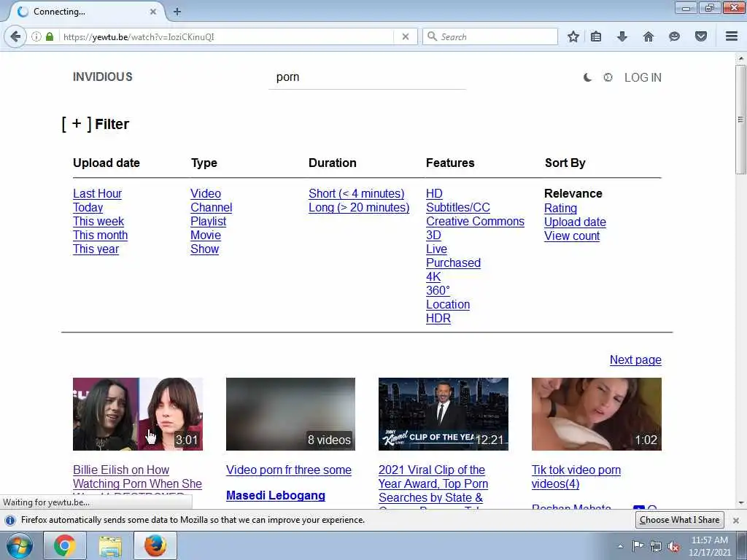The image size is (747, 560).
Task: Click muted volume tray icon
Action: tap(673, 546)
